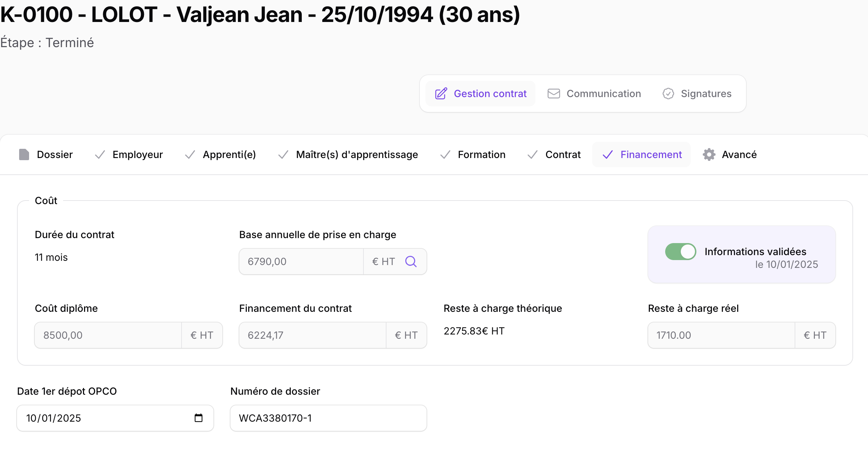The width and height of the screenshot is (868, 450).
Task: Go to Maître(s) d'apprentissage tab
Action: click(x=357, y=154)
